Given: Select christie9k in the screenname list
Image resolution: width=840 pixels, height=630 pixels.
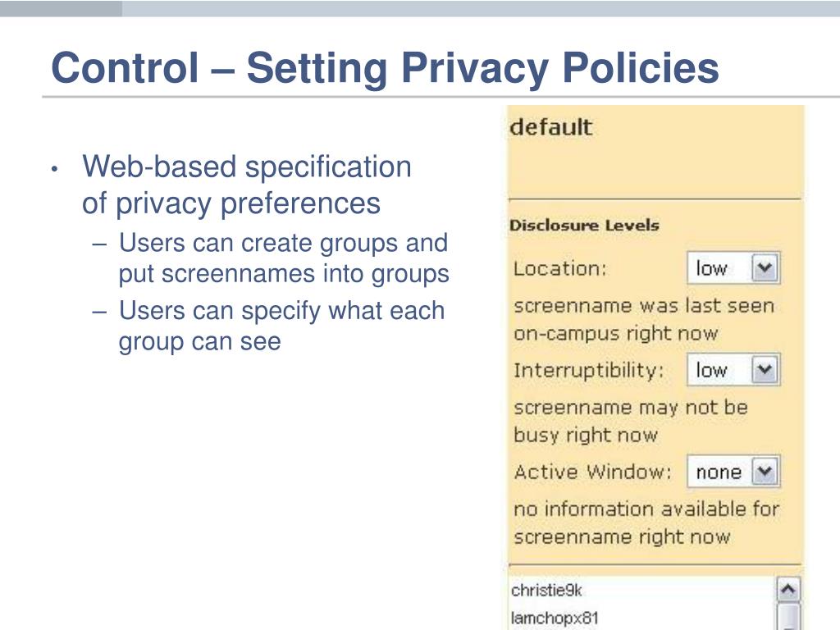Looking at the screenshot, I should 546,591.
